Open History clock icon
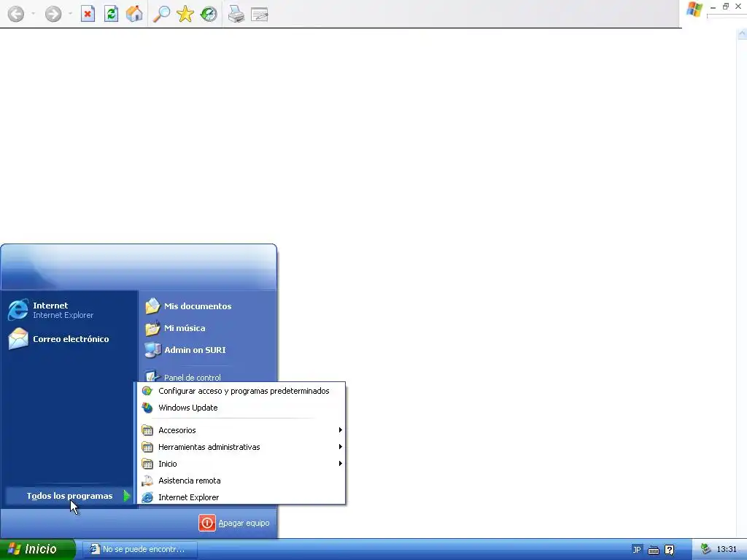The image size is (747, 560). [208, 14]
